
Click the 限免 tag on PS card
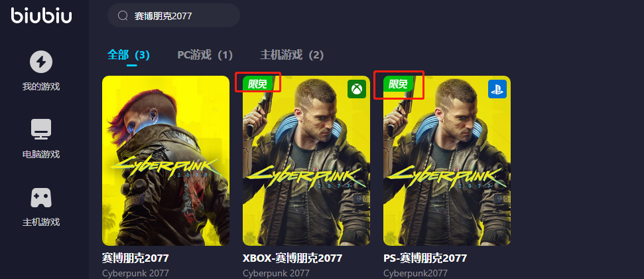tap(399, 84)
